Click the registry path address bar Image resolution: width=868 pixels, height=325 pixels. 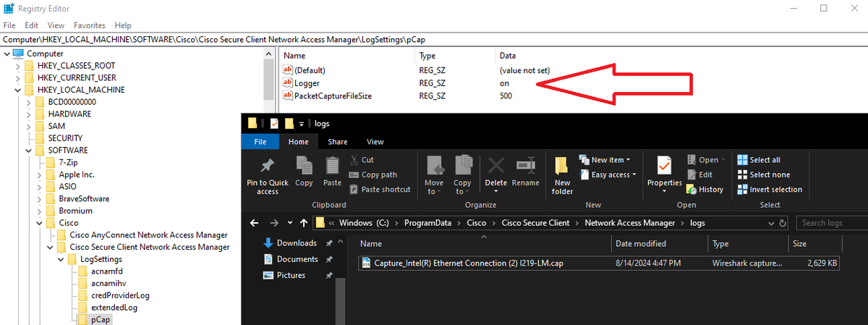(434, 40)
